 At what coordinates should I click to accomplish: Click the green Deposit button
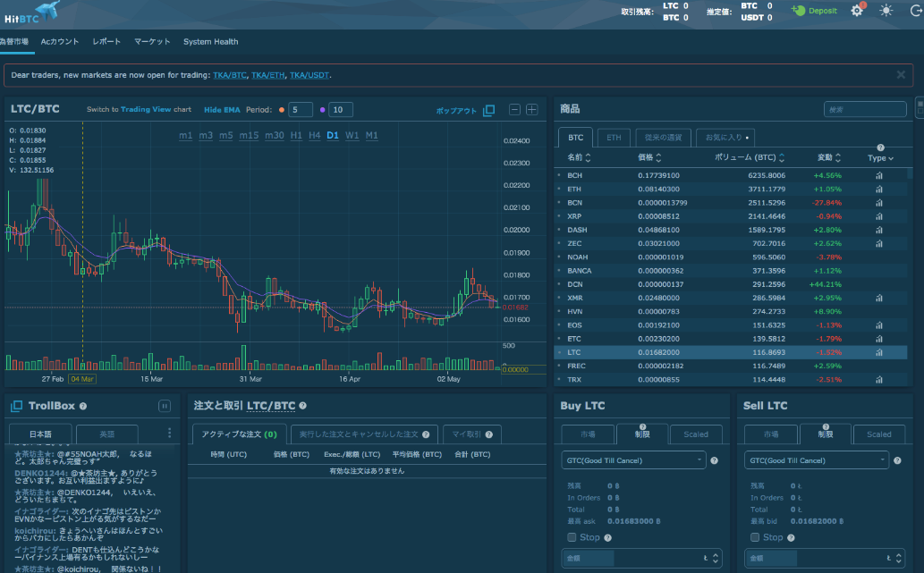(814, 11)
